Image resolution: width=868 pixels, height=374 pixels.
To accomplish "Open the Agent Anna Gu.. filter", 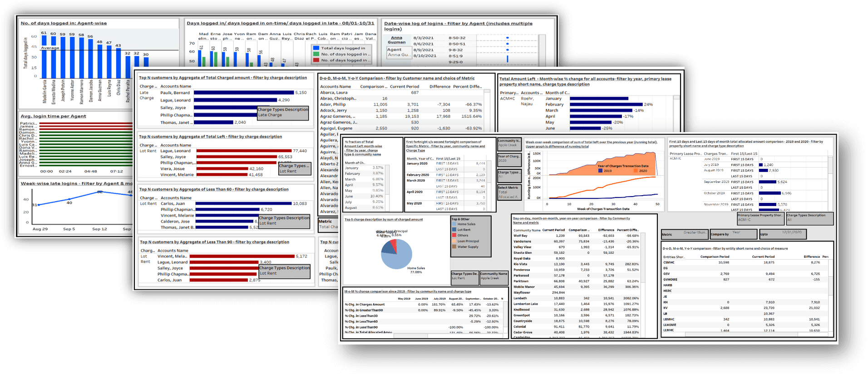I will 399,53.
